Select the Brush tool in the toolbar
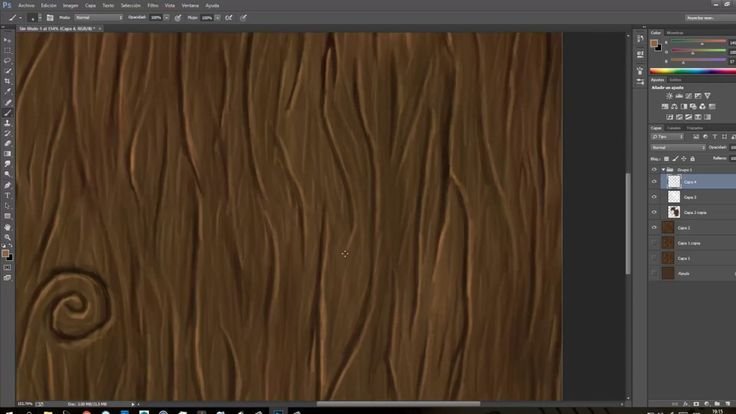Screen dimensions: 736x414 point(8,112)
